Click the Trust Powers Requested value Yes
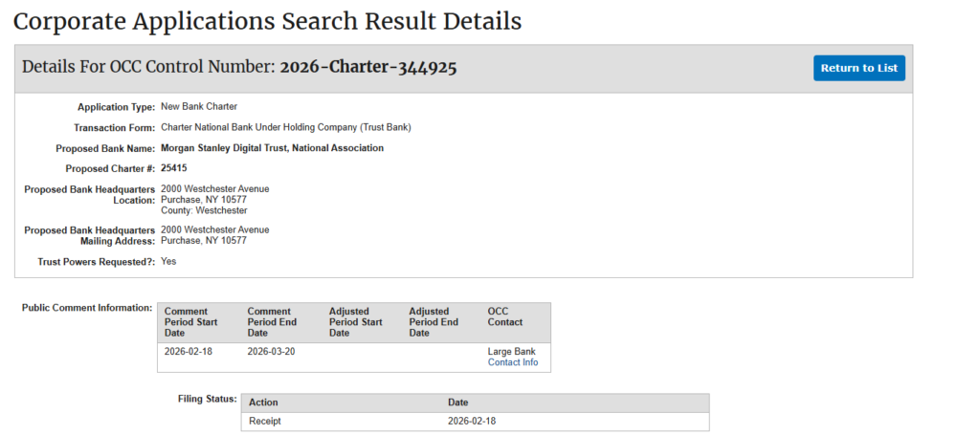Screen dimensions: 980x435 [x=168, y=261]
